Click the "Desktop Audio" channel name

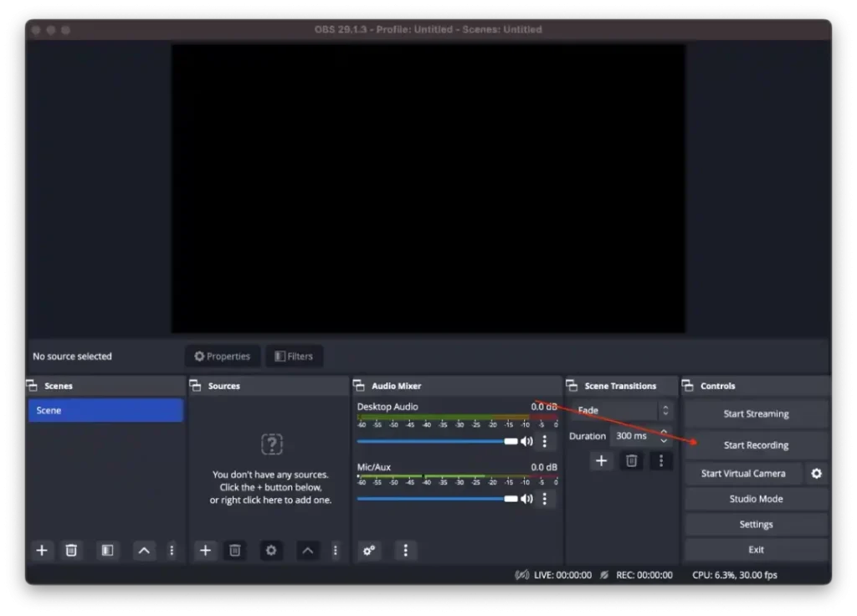pyautogui.click(x=387, y=407)
